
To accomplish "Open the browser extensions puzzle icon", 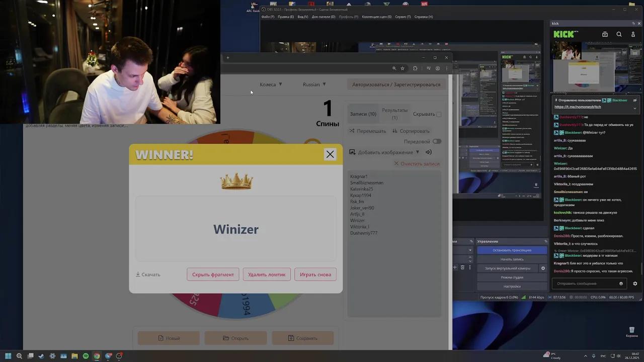I will [x=415, y=68].
